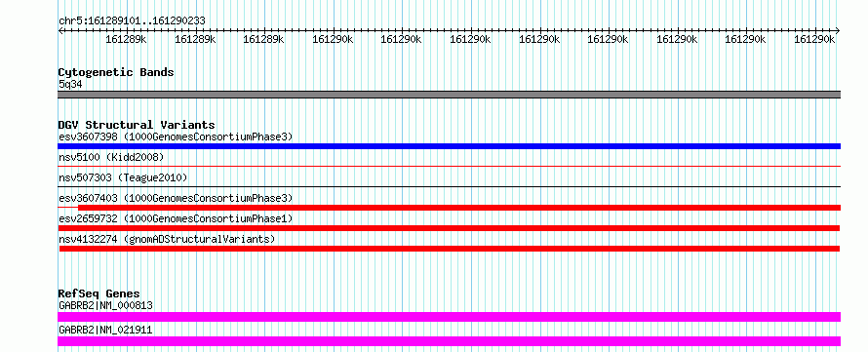The height and width of the screenshot is (352, 868).
Task: Click the RefSeq Genes track title
Action: coord(99,293)
